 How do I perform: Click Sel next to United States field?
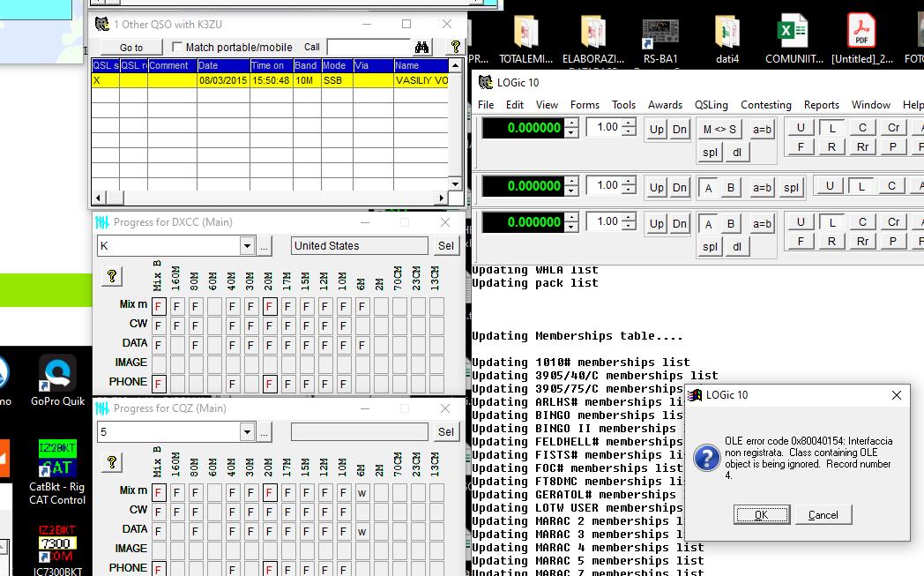click(446, 246)
